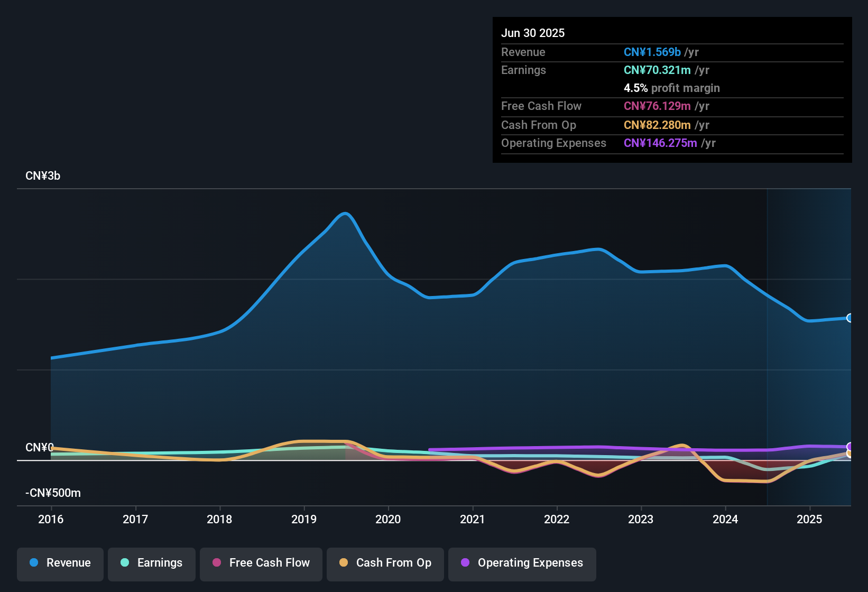Select the 2017 x-axis label
Viewport: 868px width, 592px height.
[135, 519]
